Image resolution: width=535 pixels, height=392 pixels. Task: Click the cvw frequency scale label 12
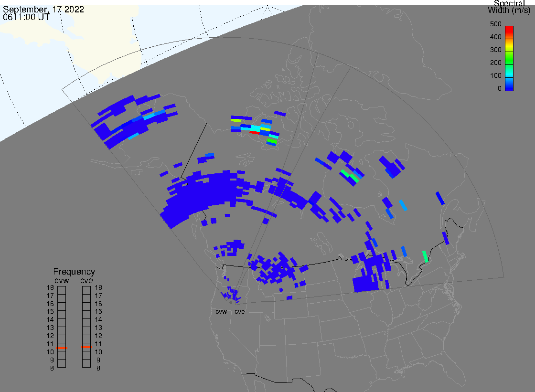click(50, 336)
